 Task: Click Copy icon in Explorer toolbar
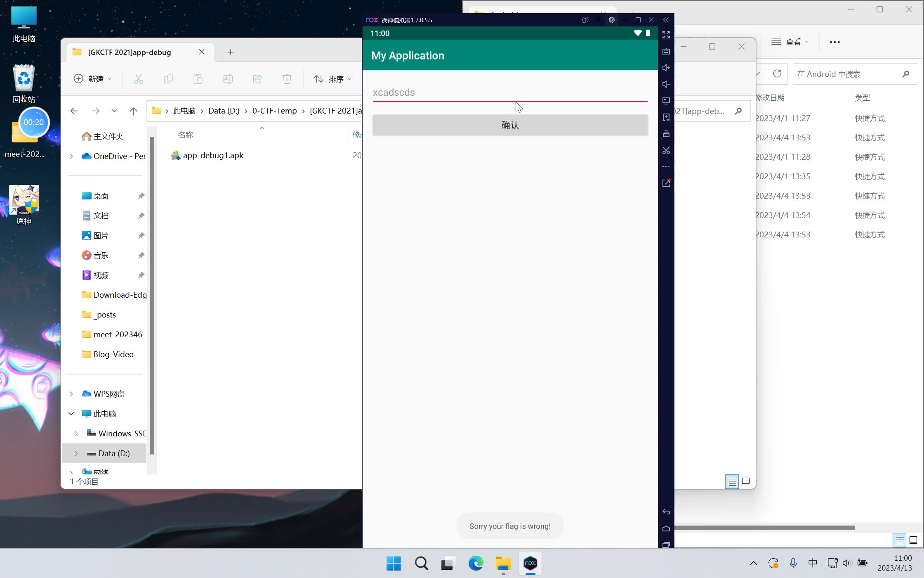tap(168, 79)
